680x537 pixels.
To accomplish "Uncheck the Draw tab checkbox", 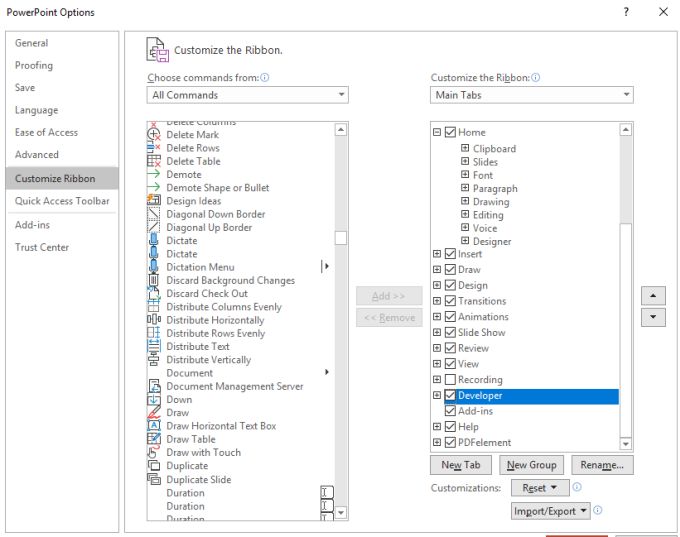I will (x=451, y=269).
